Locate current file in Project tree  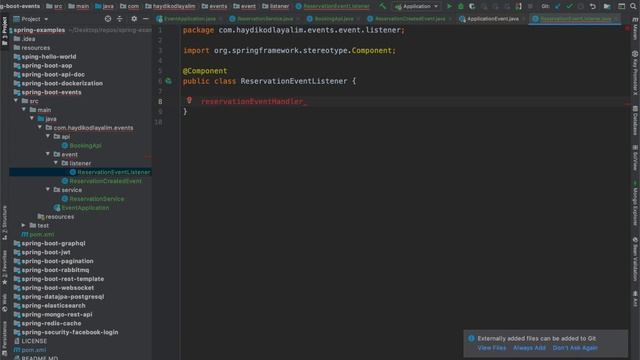tap(108, 19)
